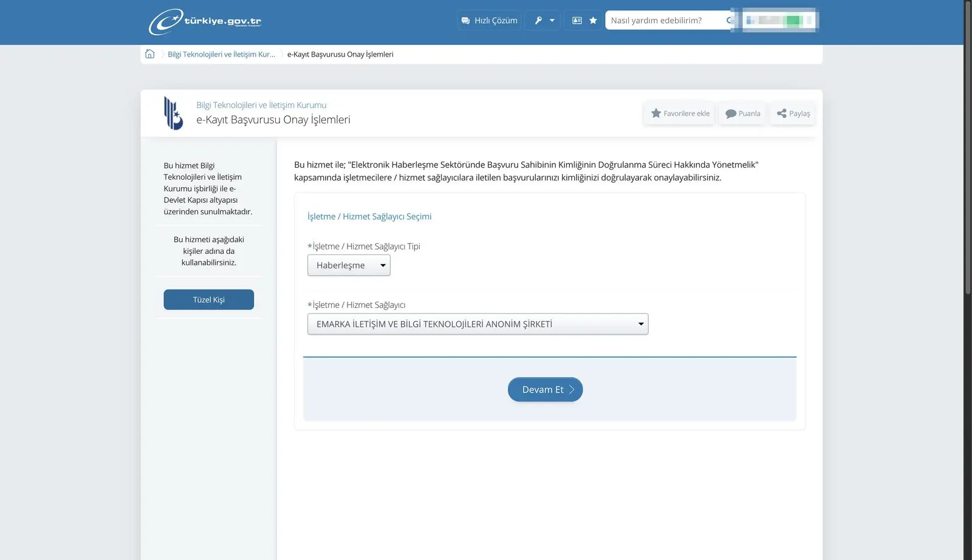
Task: Click the Devam Et button
Action: [546, 390]
